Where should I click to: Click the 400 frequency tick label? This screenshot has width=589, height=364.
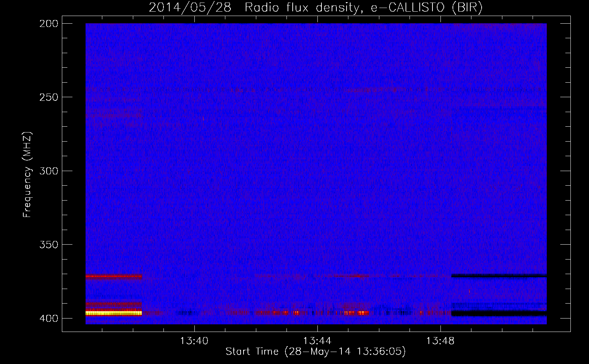49,318
